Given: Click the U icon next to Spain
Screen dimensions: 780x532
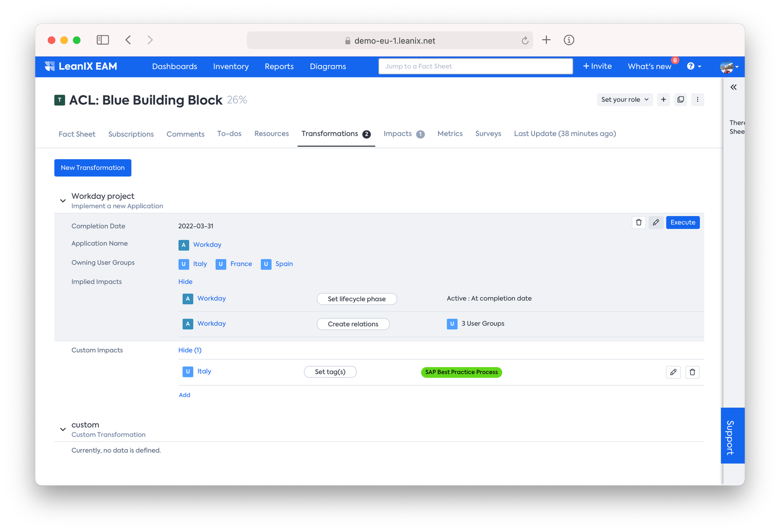Looking at the screenshot, I should [266, 264].
